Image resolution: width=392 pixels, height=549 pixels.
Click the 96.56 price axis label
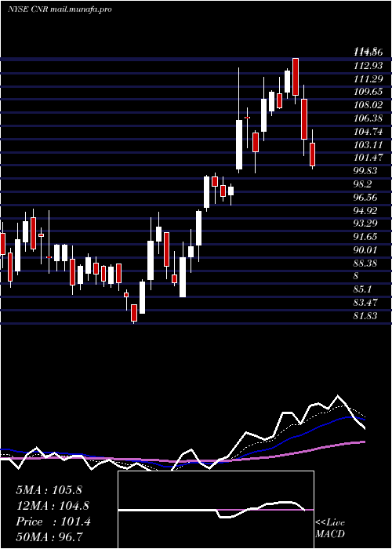coord(366,197)
